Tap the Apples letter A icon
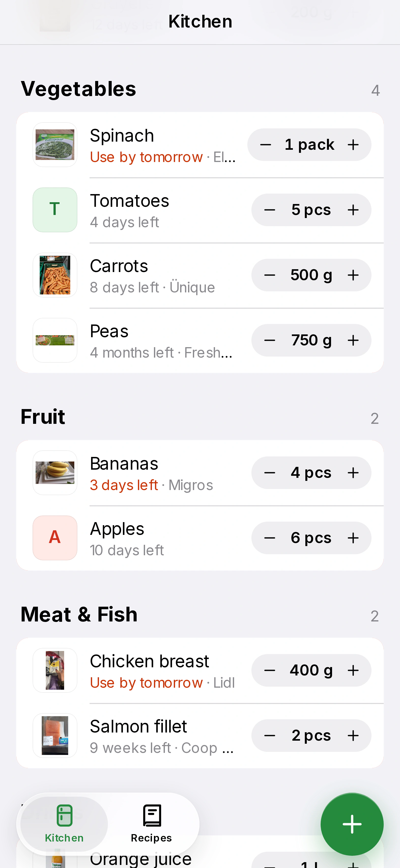Screen dimensions: 400x868 (x=55, y=538)
